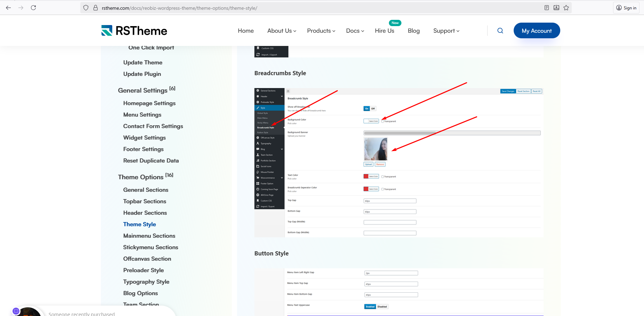
Task: Check Transparent box for Text Color
Action: [x=383, y=177]
